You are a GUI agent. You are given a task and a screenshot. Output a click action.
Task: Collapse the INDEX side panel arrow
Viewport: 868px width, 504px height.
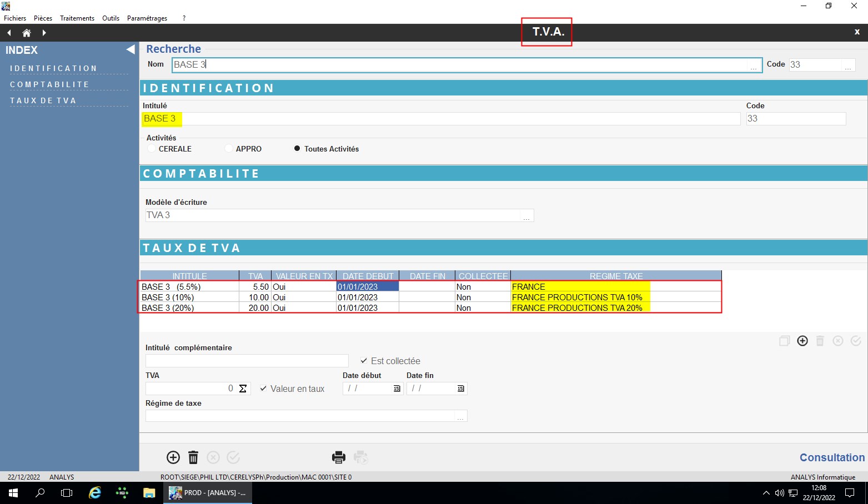[x=131, y=49]
